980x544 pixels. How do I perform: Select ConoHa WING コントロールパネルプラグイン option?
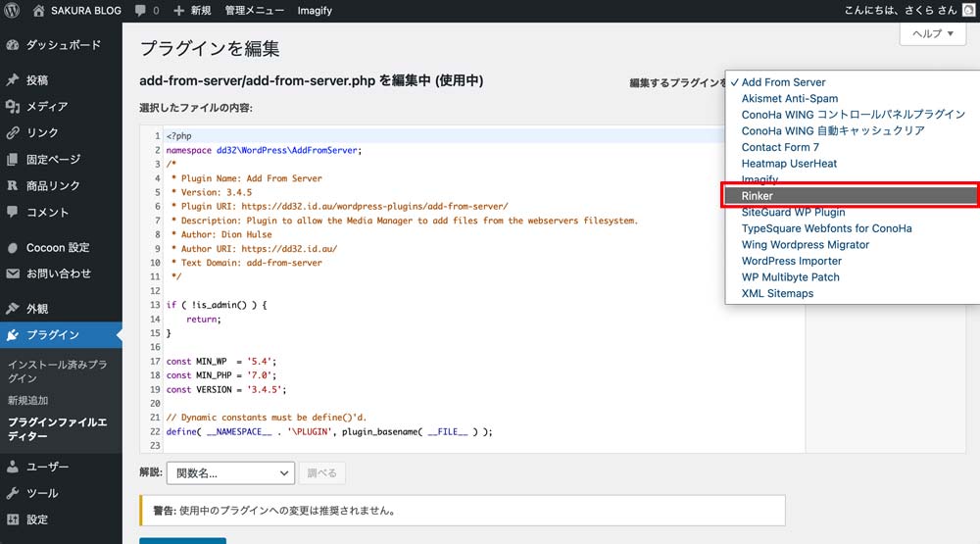click(852, 115)
